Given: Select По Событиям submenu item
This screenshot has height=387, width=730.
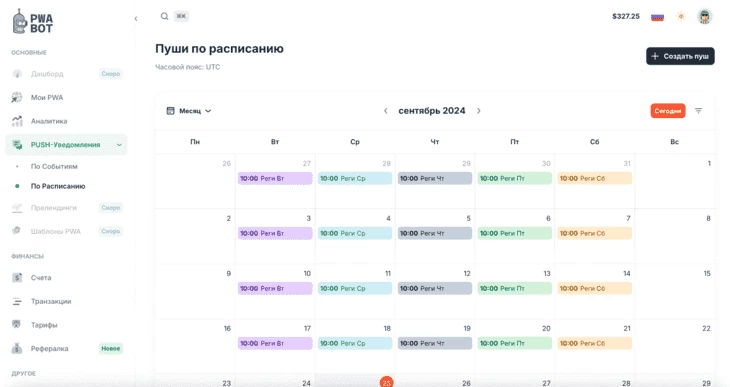Looking at the screenshot, I should point(54,166).
